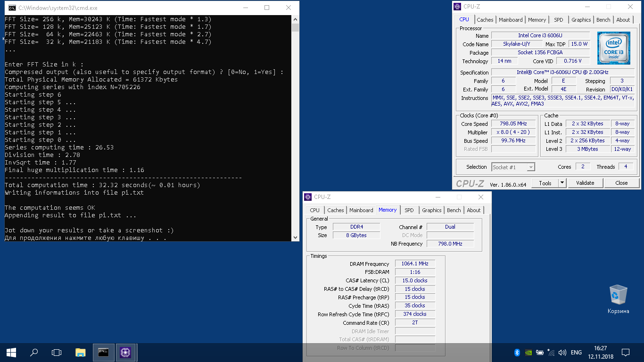
Task: Open the Recycle Bin (Корзина) desktop icon
Action: [618, 299]
